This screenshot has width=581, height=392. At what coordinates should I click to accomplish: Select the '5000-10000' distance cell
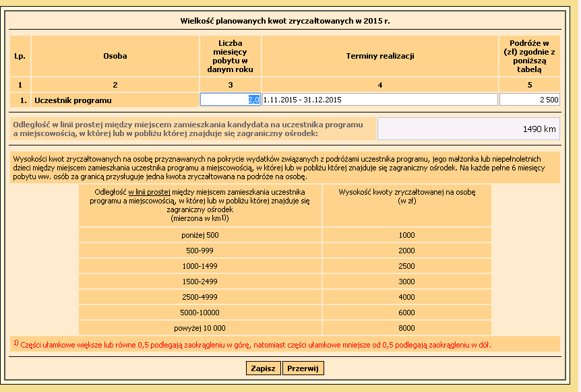[200, 313]
